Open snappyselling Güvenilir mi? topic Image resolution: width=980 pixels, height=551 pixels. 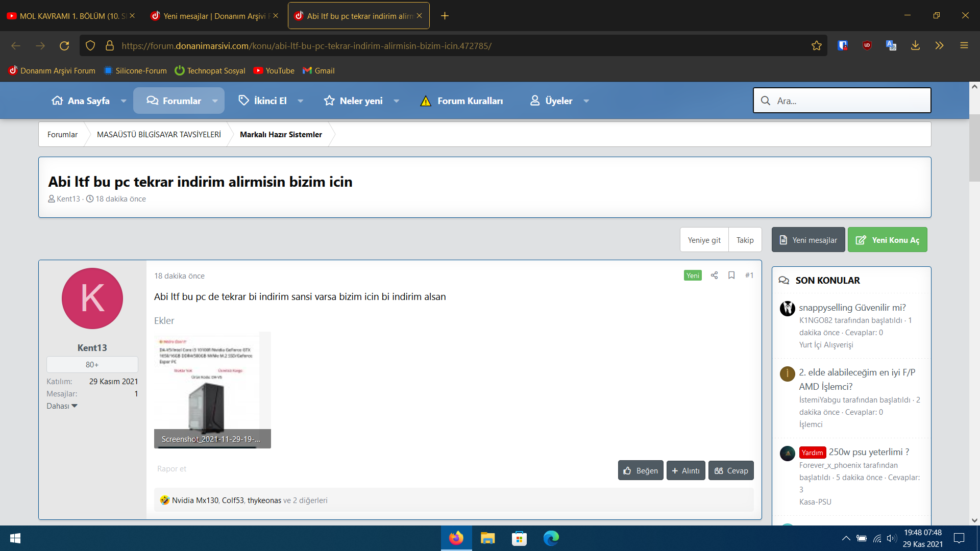[x=852, y=308]
